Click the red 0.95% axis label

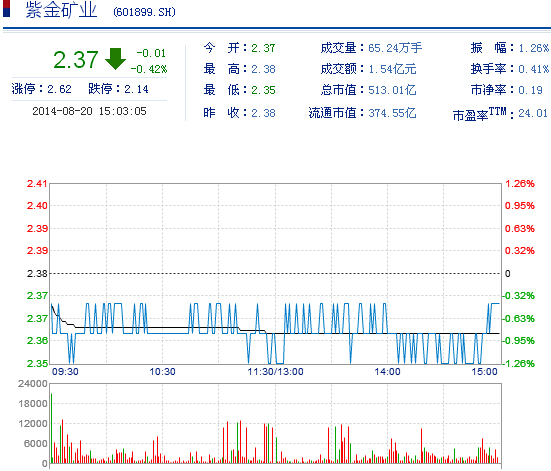tap(520, 205)
